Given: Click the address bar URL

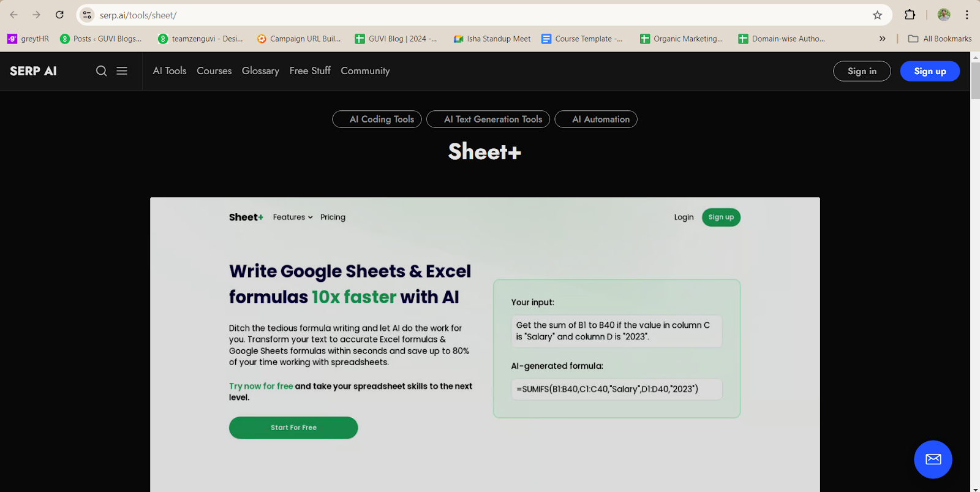Looking at the screenshot, I should click(138, 15).
